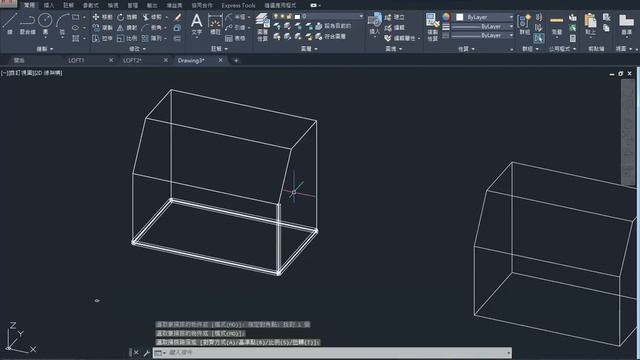Click the Offset icon in Modify panel

tap(177, 38)
